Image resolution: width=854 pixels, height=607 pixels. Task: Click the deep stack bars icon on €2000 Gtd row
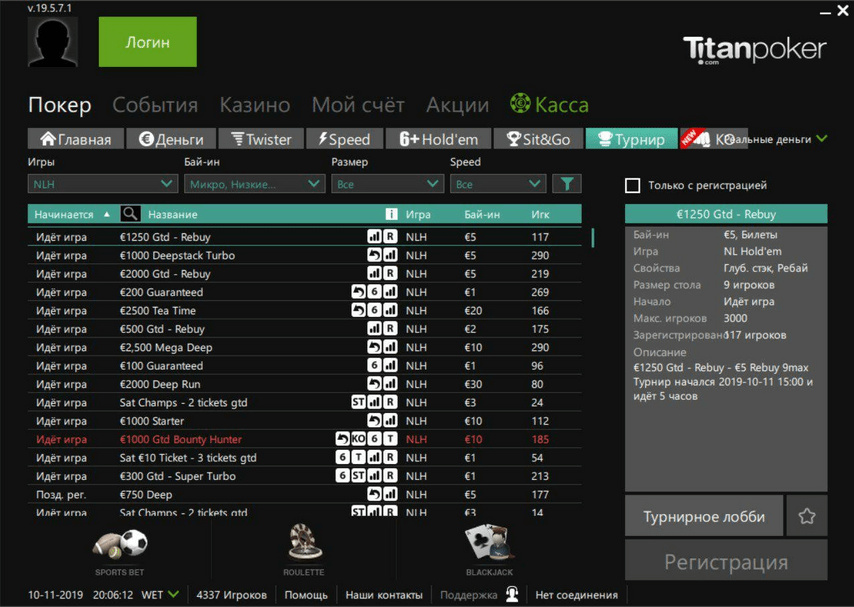[x=374, y=274]
